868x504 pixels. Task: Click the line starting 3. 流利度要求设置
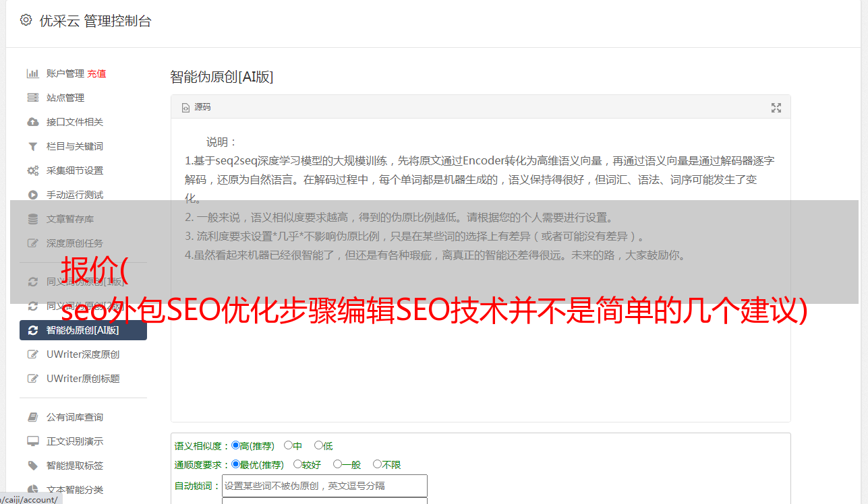(x=416, y=237)
